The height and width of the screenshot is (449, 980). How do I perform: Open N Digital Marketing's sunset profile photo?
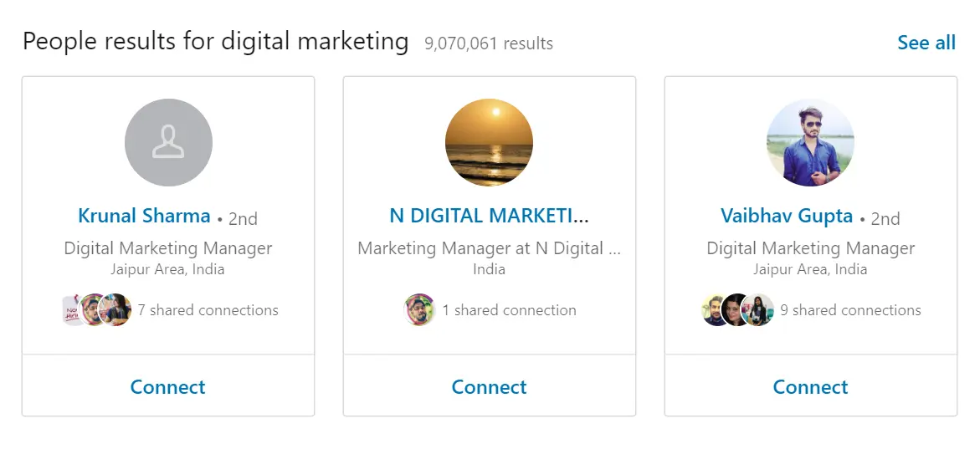[489, 143]
